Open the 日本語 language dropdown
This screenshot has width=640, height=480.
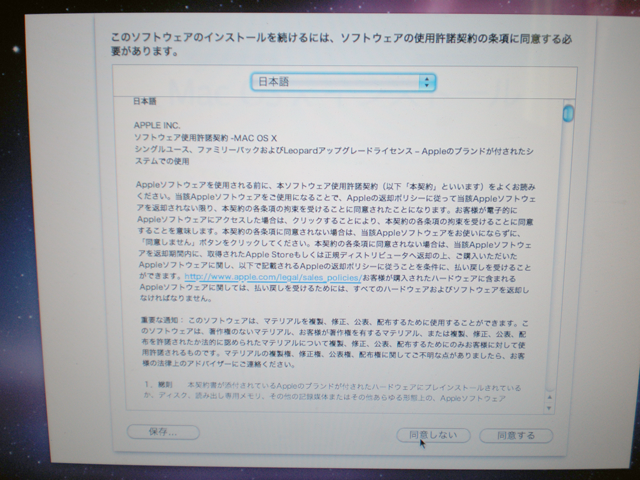point(343,82)
